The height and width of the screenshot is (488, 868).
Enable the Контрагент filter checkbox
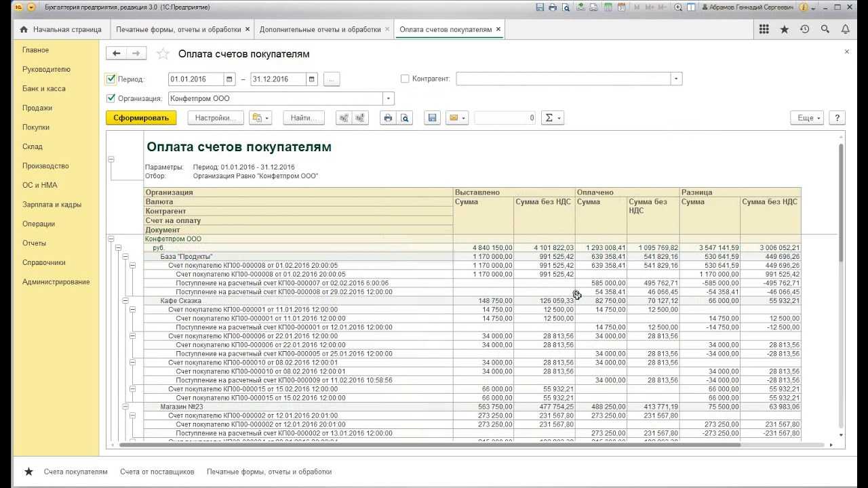[406, 79]
